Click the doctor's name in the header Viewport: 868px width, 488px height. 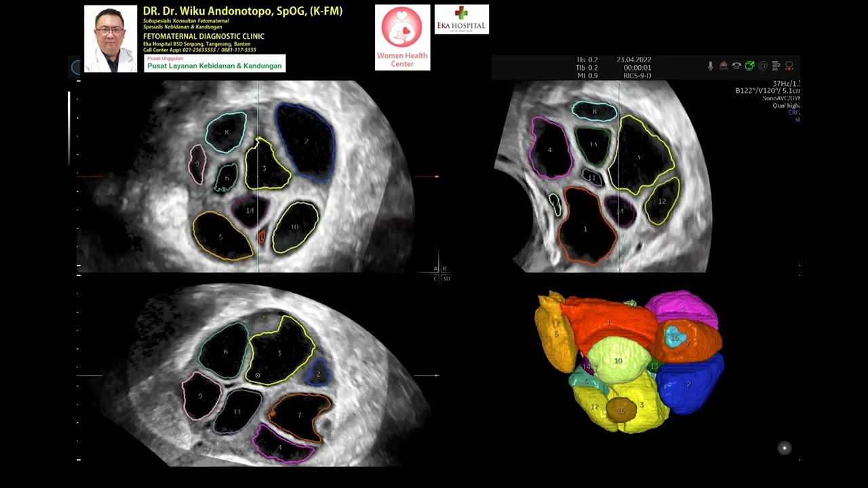242,12
